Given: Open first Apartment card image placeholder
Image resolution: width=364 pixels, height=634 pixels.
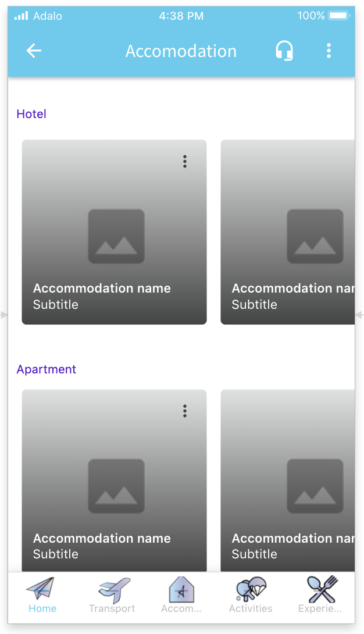Looking at the screenshot, I should click(x=116, y=486).
